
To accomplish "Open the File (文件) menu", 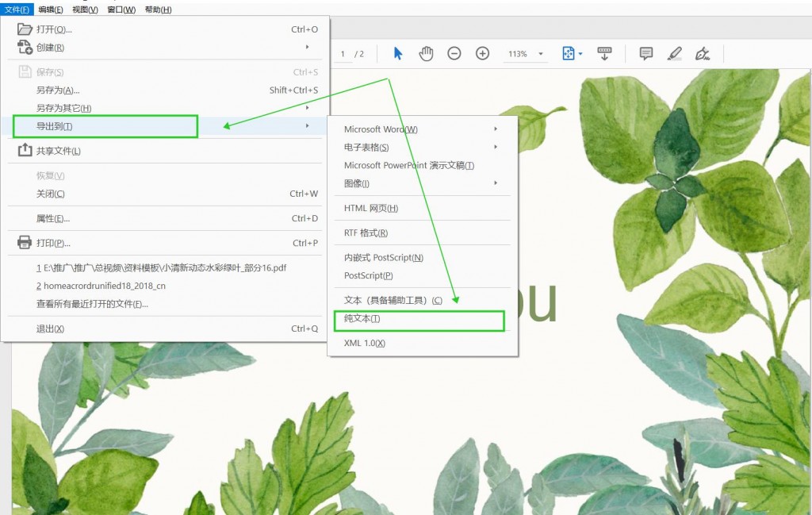I will point(17,10).
